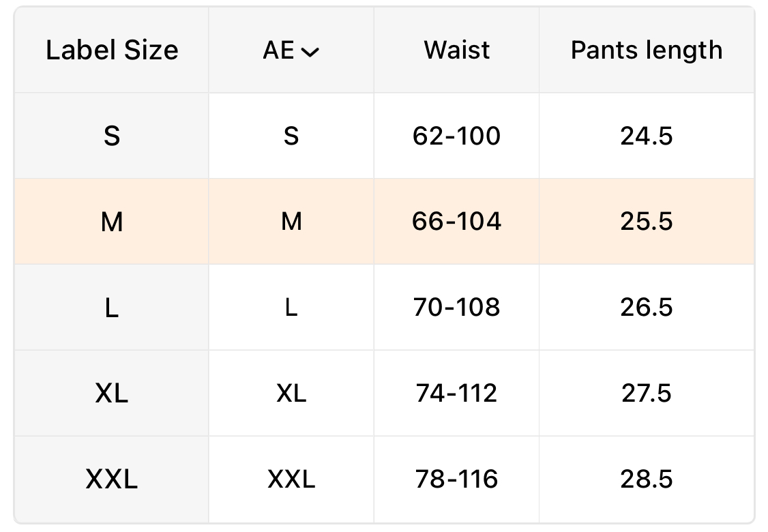Click the Waist column header

point(456,50)
